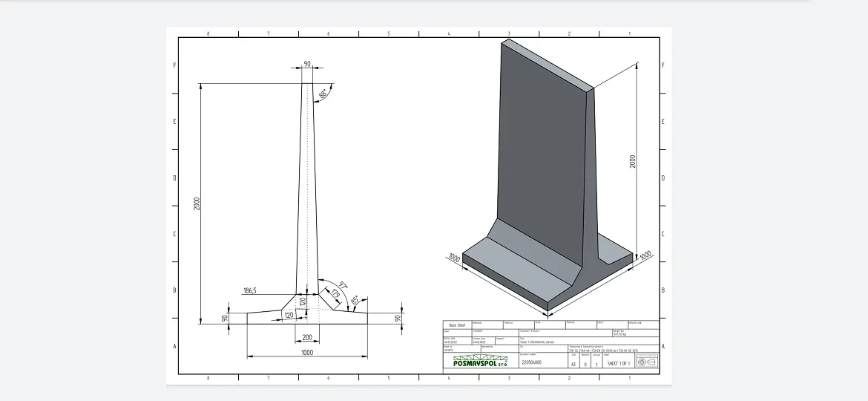
Task: Click the vertical 120 dimension in the base
Action: [x=303, y=302]
